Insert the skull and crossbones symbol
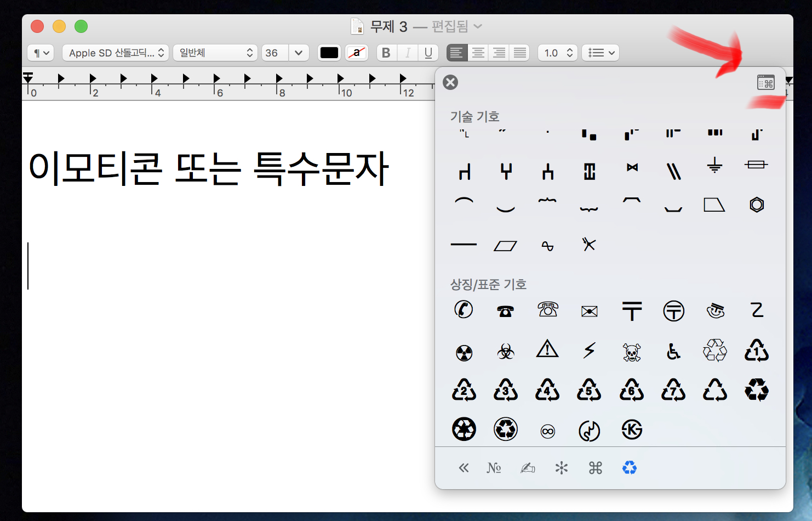812x521 pixels. click(x=632, y=352)
